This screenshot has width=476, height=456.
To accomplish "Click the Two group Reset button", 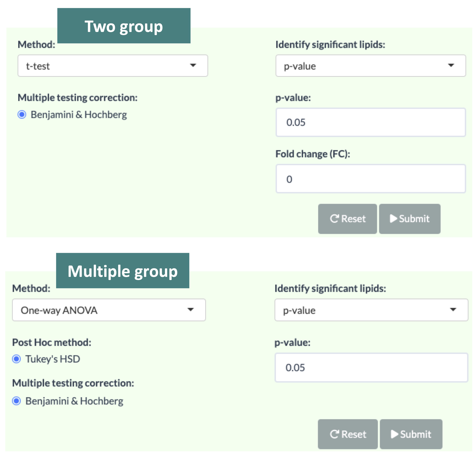I will click(347, 219).
